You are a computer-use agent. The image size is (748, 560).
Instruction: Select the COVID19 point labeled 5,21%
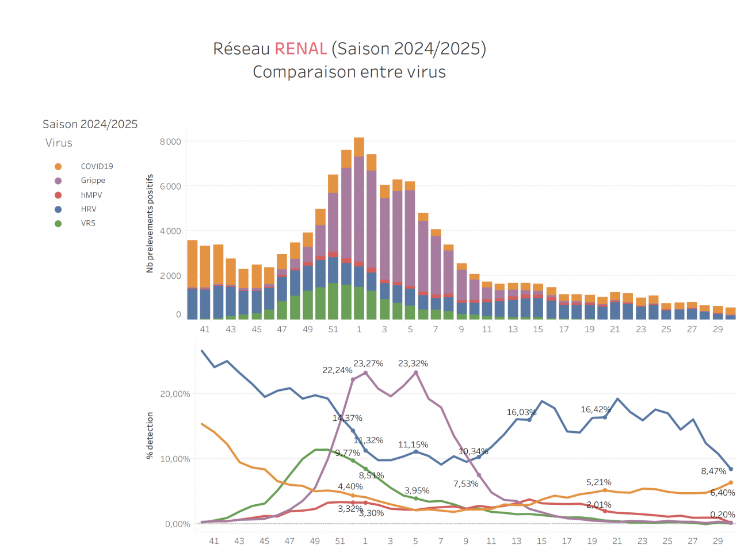[605, 490]
